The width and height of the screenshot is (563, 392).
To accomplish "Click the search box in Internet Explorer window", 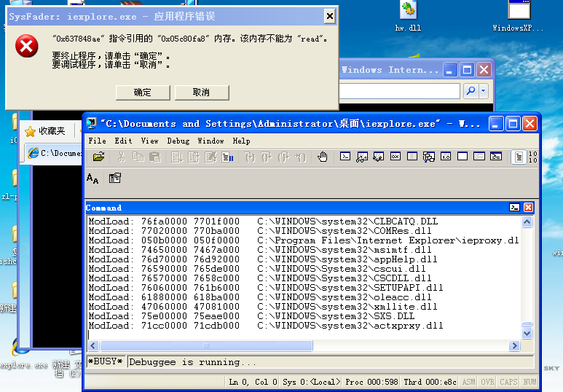I will click(x=399, y=91).
